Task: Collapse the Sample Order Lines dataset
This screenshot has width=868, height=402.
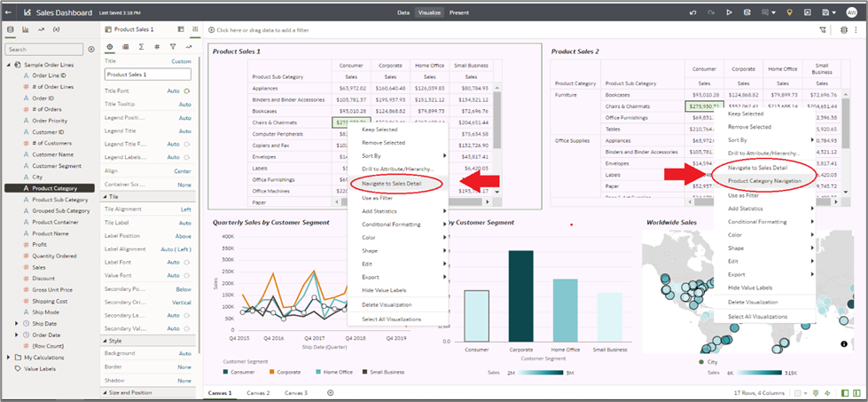Action: coord(8,65)
